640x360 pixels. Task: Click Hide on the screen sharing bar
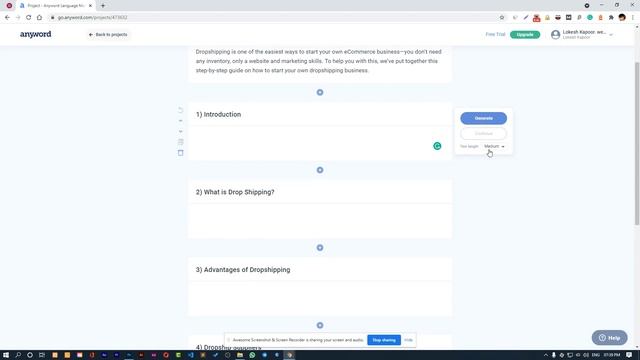point(409,340)
